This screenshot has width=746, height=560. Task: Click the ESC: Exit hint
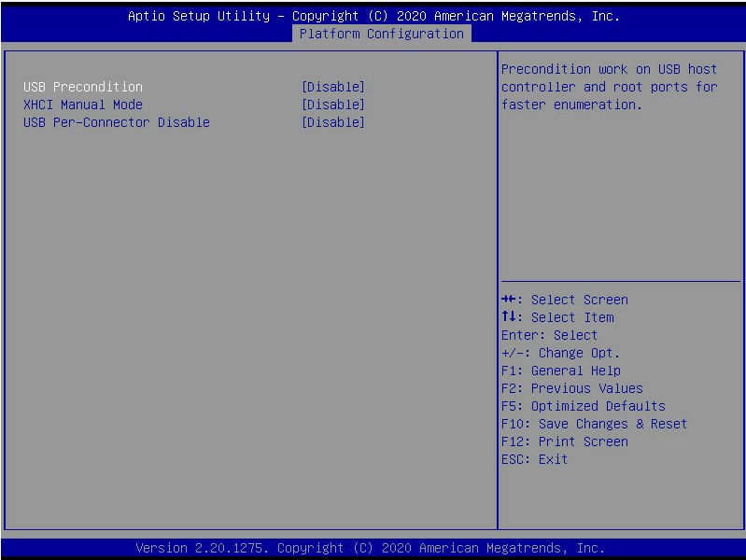coord(534,459)
